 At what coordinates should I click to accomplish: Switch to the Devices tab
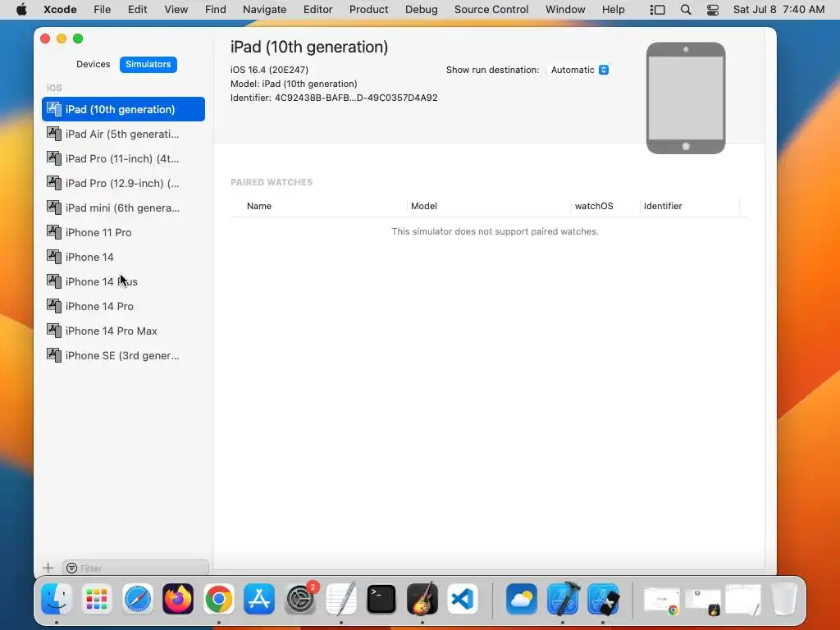pos(94,64)
